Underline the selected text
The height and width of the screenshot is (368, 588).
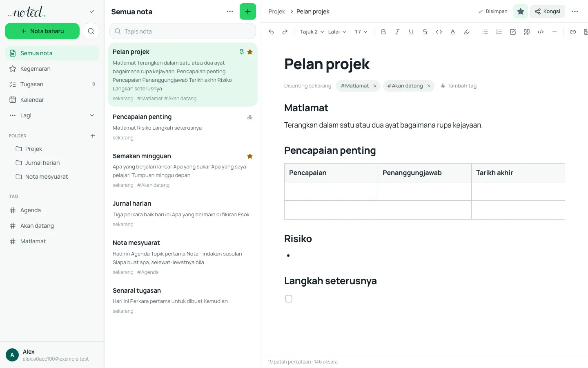(411, 32)
